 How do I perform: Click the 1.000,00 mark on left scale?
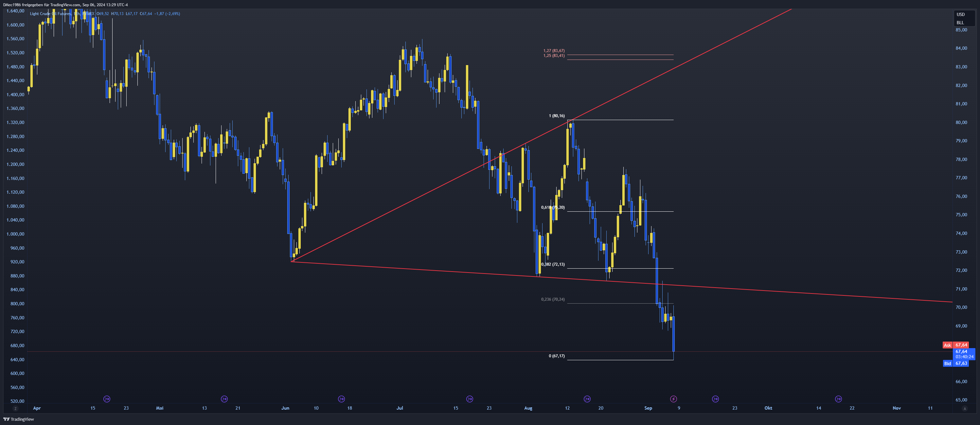[15, 234]
